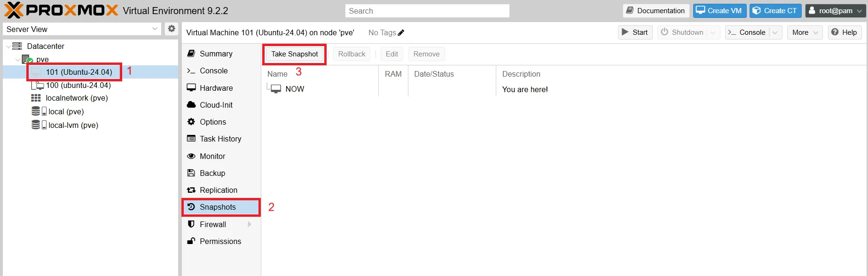
Task: Switch to the Replication tab
Action: click(x=221, y=190)
